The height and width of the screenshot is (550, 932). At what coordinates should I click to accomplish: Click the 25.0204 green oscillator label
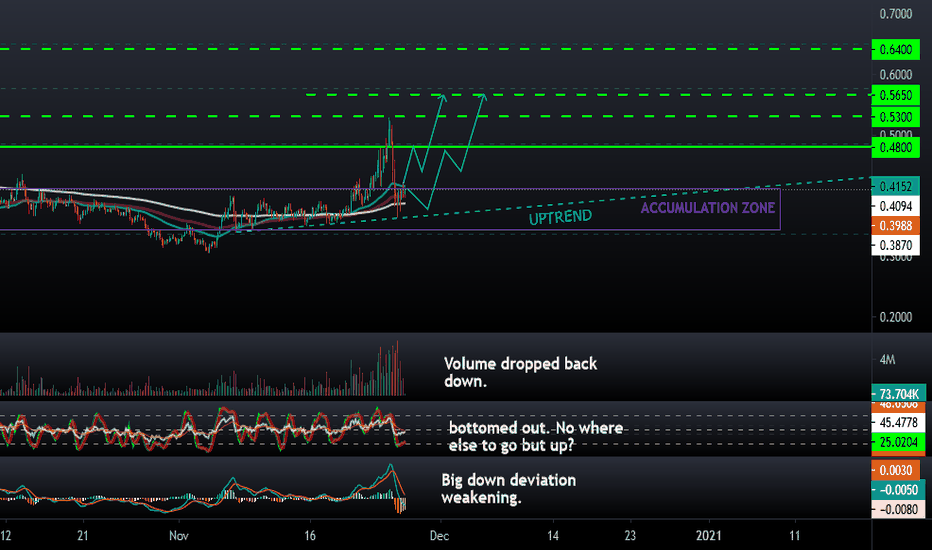pyautogui.click(x=898, y=442)
